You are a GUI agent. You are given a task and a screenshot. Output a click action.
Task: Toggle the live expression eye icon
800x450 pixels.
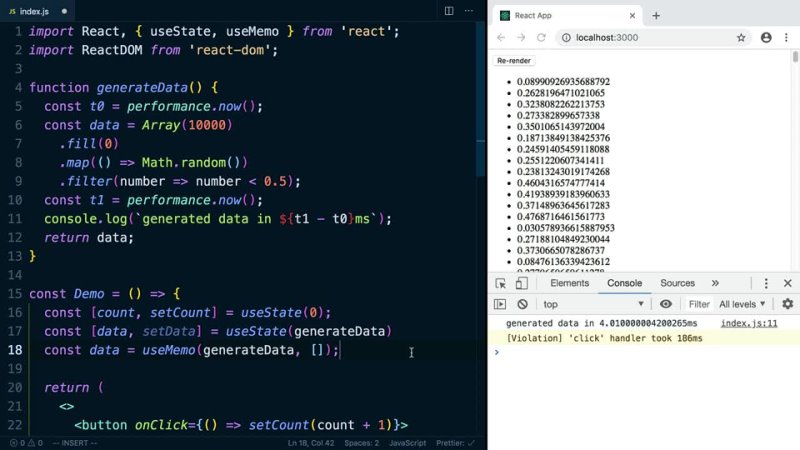click(665, 304)
